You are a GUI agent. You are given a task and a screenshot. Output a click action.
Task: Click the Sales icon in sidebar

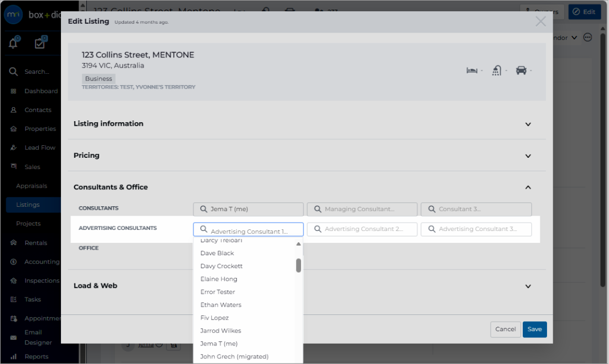click(x=14, y=166)
